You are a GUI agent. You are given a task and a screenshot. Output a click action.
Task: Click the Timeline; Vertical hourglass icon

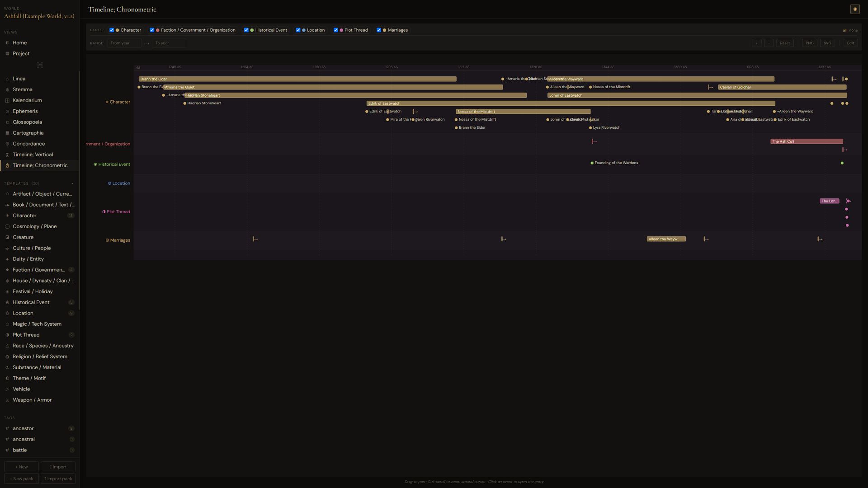point(7,155)
